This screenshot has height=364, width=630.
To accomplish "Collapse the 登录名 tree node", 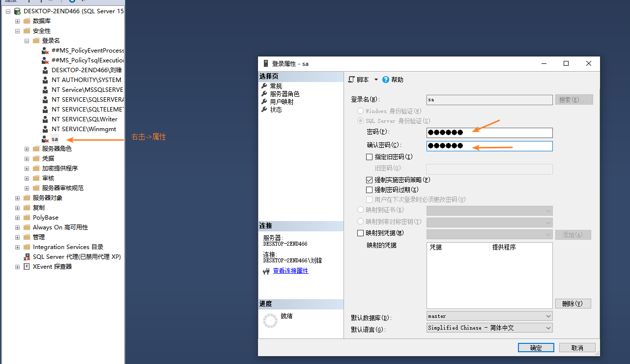I will tap(26, 40).
